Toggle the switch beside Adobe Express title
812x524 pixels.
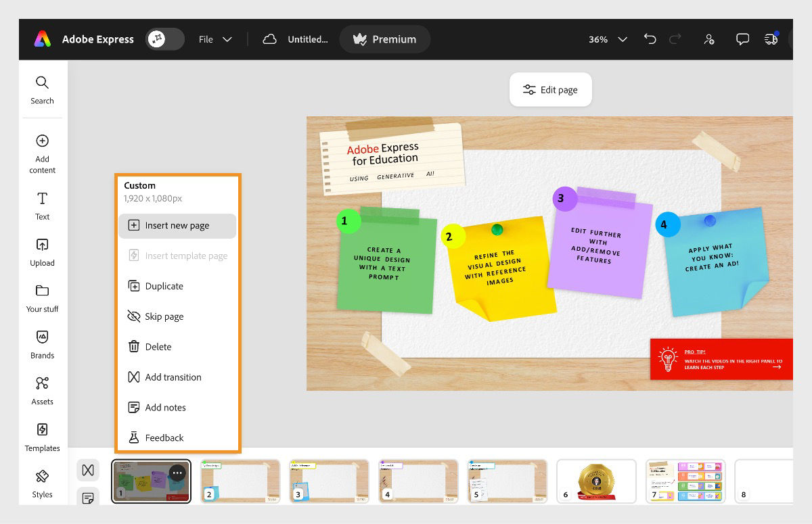pyautogui.click(x=165, y=39)
